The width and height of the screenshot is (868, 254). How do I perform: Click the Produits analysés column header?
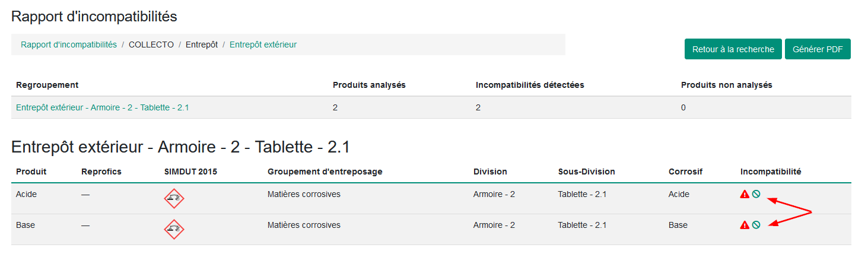[x=369, y=85]
